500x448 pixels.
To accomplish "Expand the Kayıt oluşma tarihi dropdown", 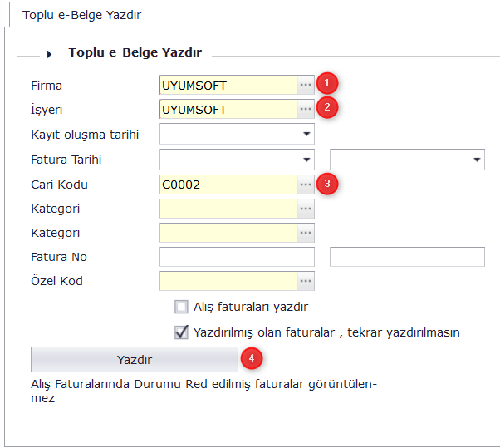I will [x=306, y=134].
